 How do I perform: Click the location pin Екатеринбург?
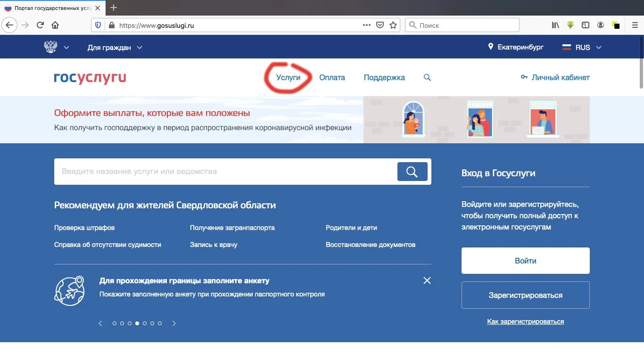pyautogui.click(x=516, y=47)
